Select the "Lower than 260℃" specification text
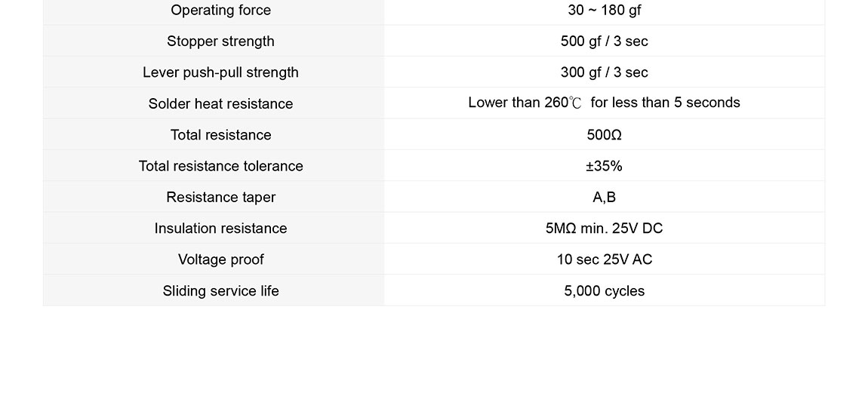Screen dimensions: 868x399 coord(525,103)
